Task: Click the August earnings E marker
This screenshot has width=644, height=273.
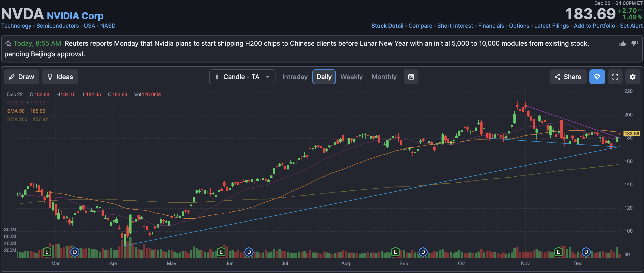Action: coord(395,252)
